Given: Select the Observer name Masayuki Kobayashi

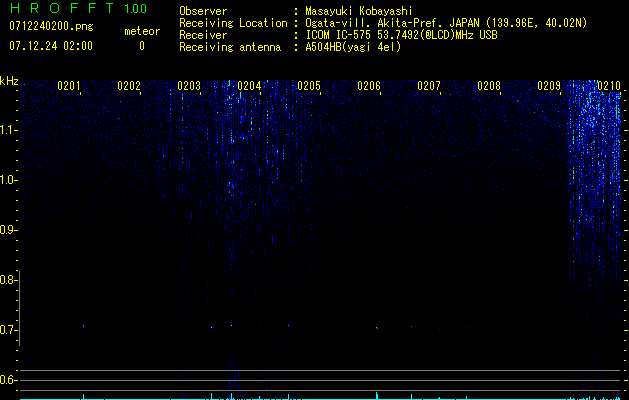Looking at the screenshot, I should tap(359, 11).
